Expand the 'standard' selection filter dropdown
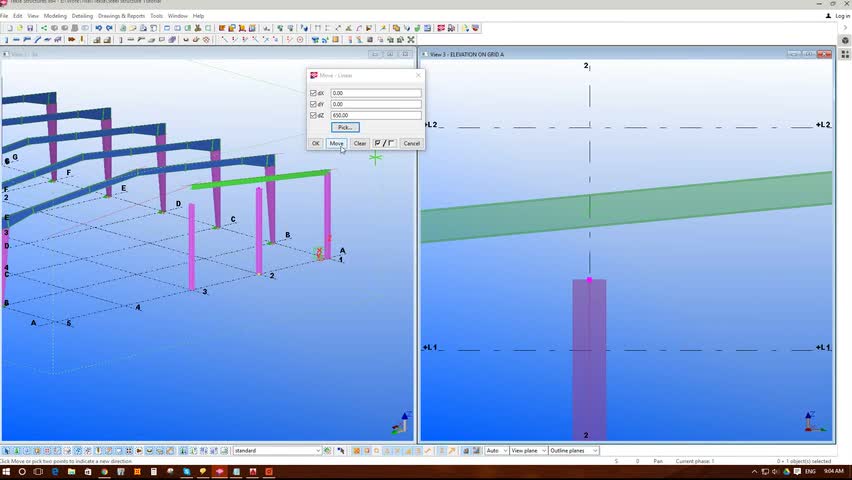 [x=318, y=451]
